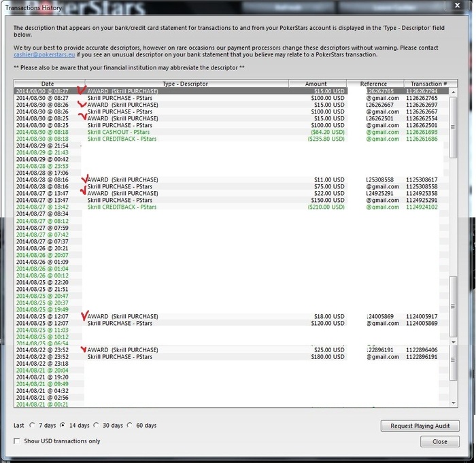The height and width of the screenshot is (463, 476).
Task: Select the Skrill CASHOUT - PStars row
Action: click(x=231, y=132)
